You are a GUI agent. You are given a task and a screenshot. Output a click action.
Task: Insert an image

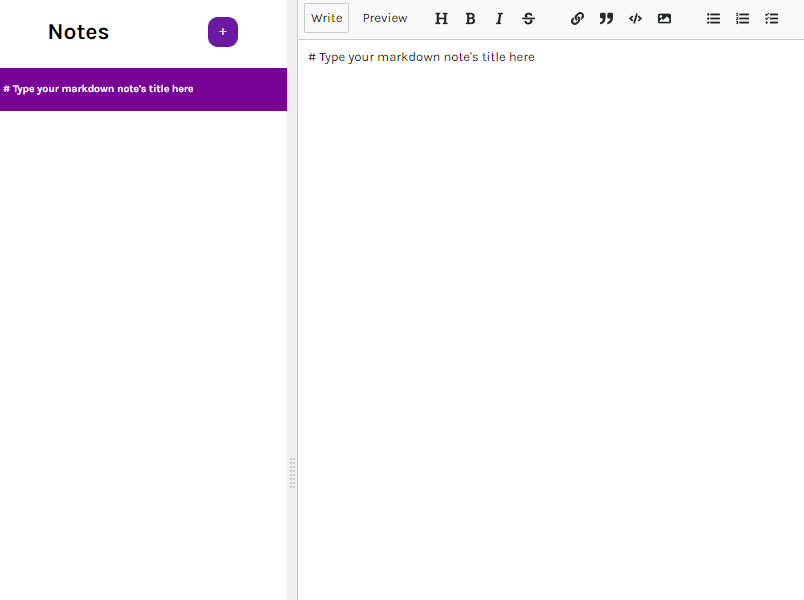point(664,18)
